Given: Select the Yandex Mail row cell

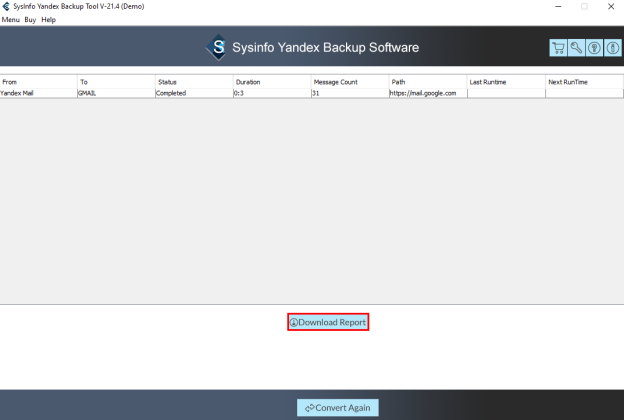Looking at the screenshot, I should pyautogui.click(x=38, y=93).
